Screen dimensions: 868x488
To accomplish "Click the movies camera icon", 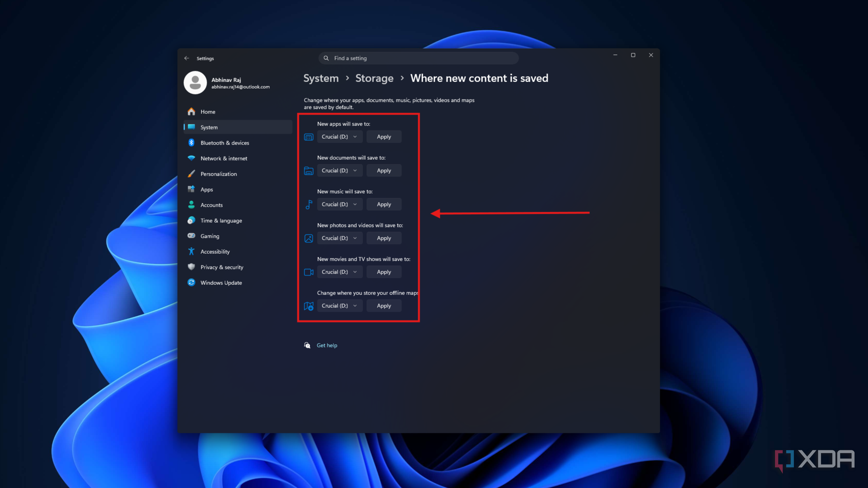I will coord(309,272).
